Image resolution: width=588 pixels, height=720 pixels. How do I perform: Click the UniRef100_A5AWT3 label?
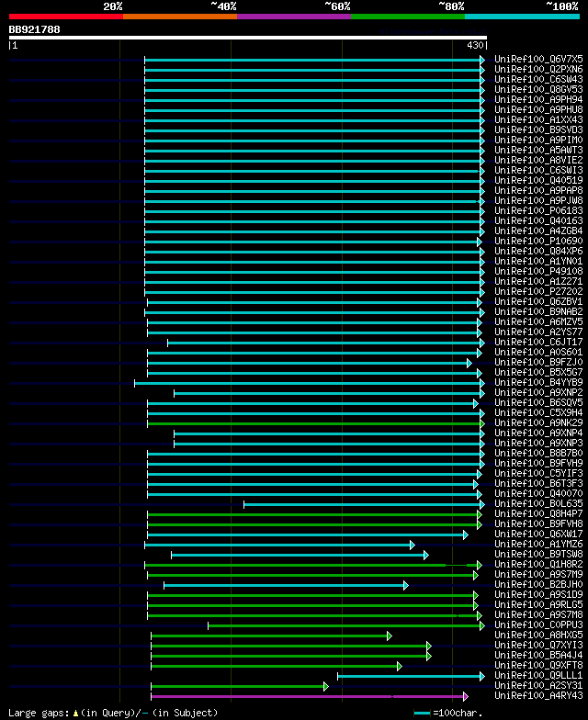coord(538,151)
